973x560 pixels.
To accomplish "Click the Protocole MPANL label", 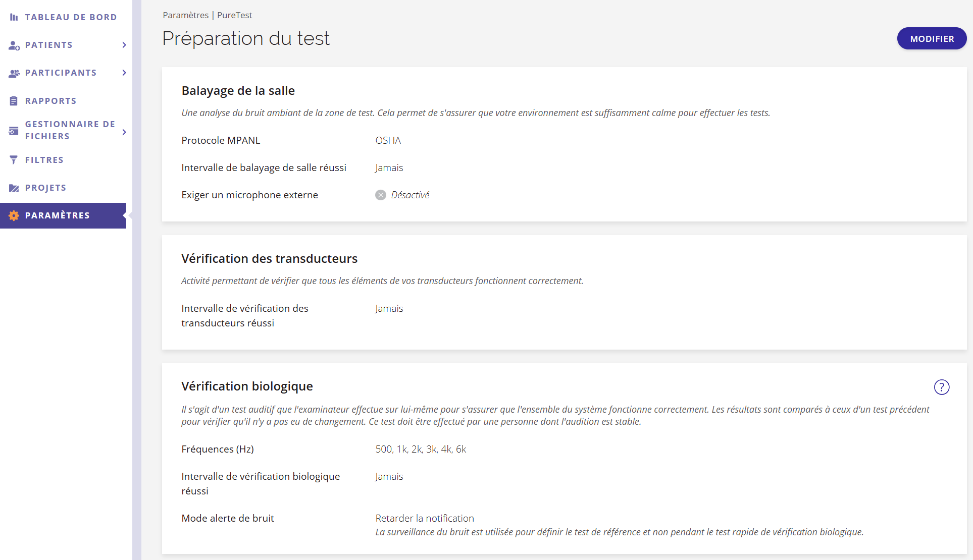I will (x=221, y=140).
